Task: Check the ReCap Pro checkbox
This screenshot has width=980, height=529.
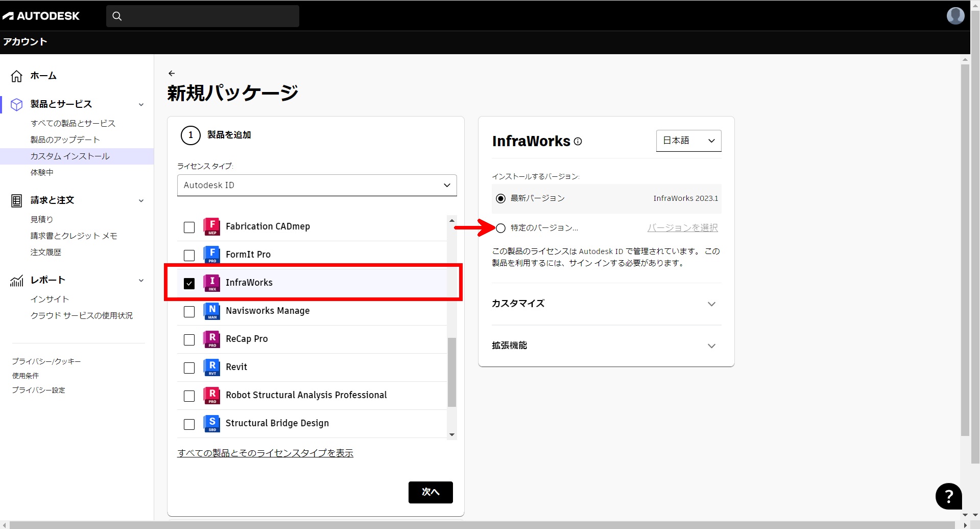Action: pyautogui.click(x=189, y=340)
